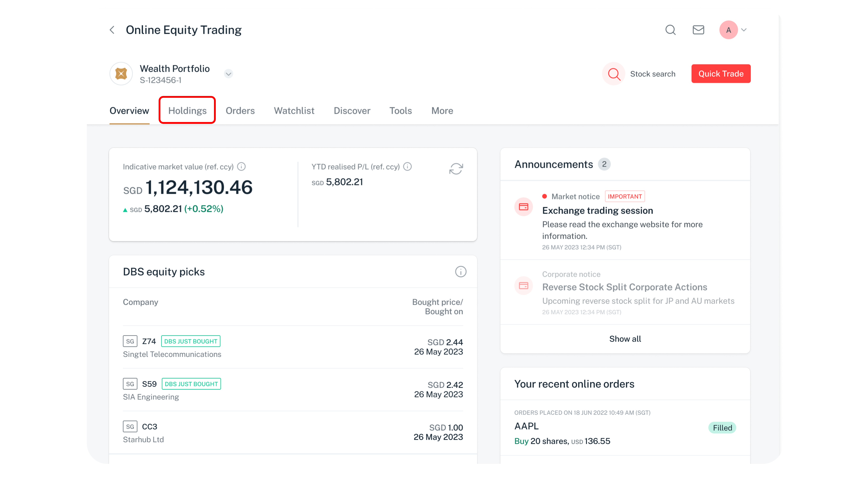Image resolution: width=868 pixels, height=500 pixels.
Task: Click Show all announcements
Action: (625, 339)
